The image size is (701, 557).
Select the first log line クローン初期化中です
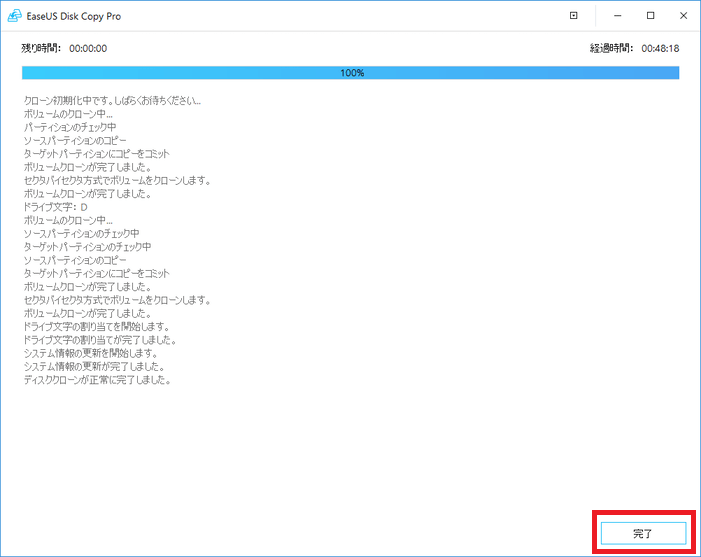pyautogui.click(x=112, y=101)
